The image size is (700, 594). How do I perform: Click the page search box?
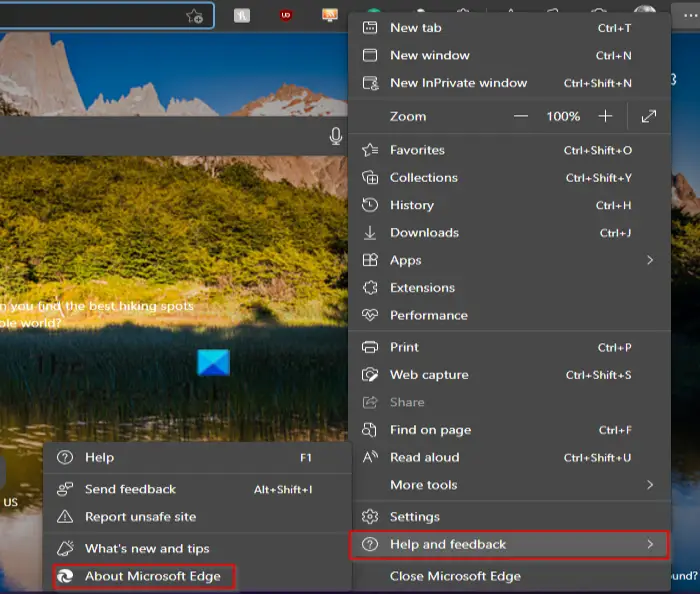pos(173,136)
